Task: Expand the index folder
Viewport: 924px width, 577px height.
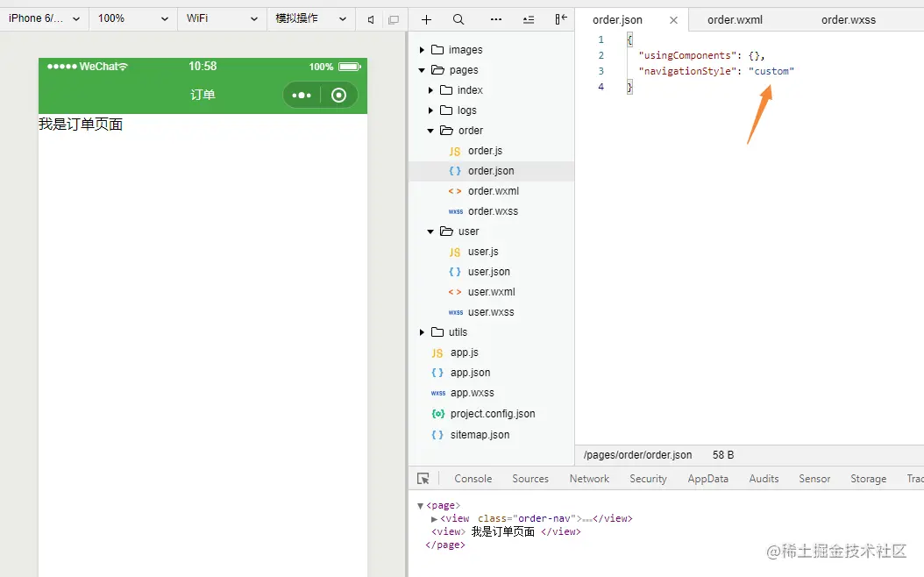Action: 430,90
